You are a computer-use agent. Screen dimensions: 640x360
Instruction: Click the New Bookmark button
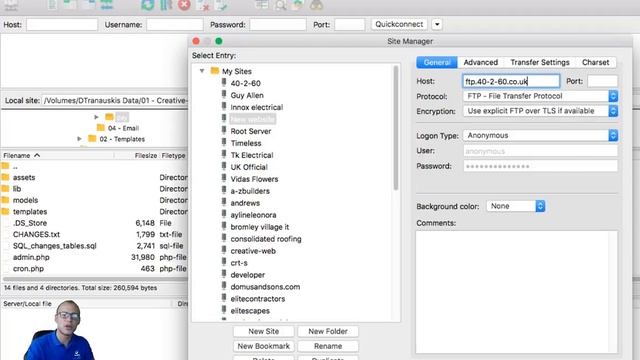tap(263, 346)
